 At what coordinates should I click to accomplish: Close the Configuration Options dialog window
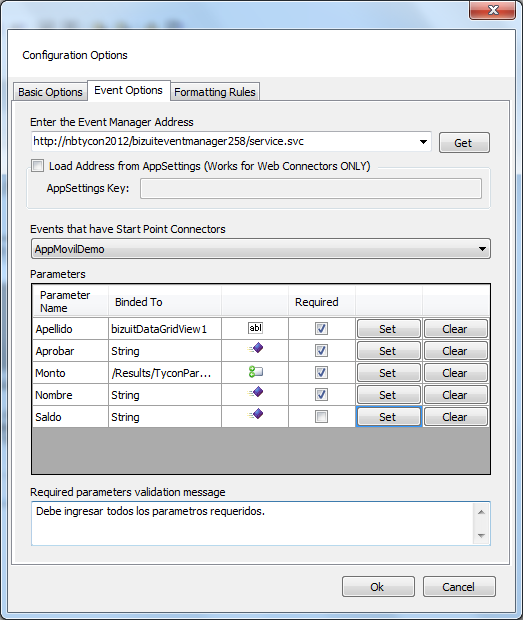tap(493, 10)
